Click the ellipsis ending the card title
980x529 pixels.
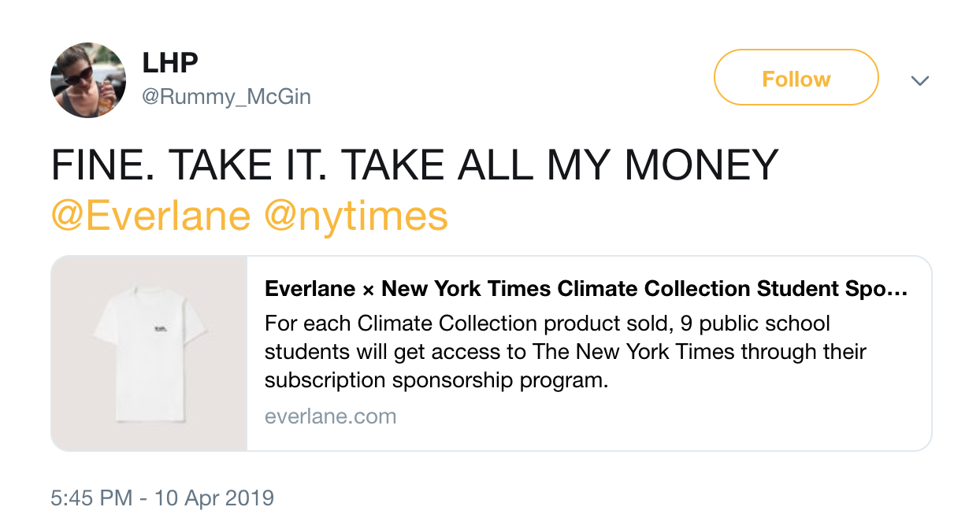tap(900, 289)
